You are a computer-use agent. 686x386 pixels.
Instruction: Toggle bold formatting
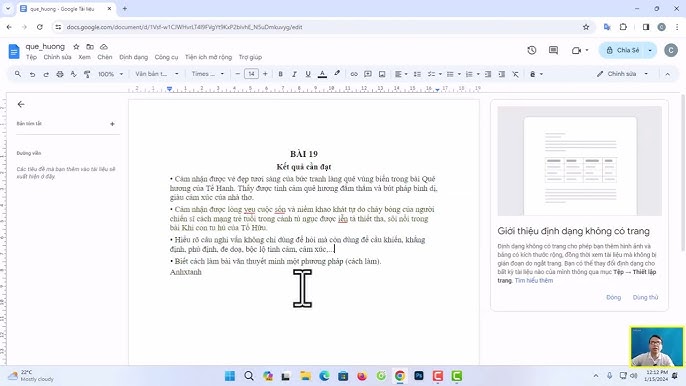click(x=280, y=74)
